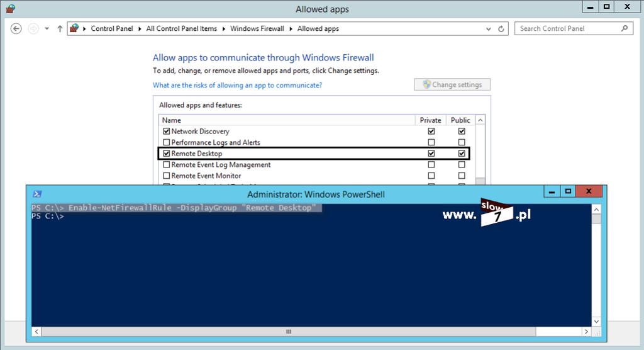Screen dimensions: 644x350
Task: Toggle Performance Logs and Alerts Private checkbox
Action: (431, 142)
